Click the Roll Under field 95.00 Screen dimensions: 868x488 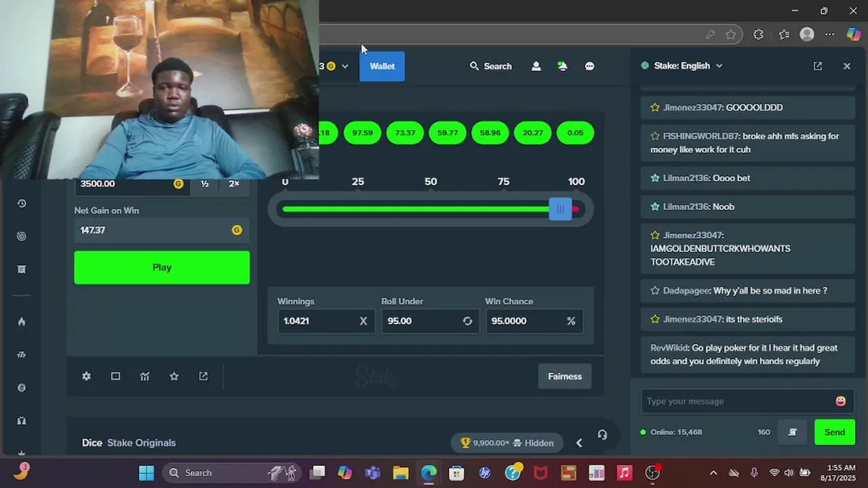(430, 321)
